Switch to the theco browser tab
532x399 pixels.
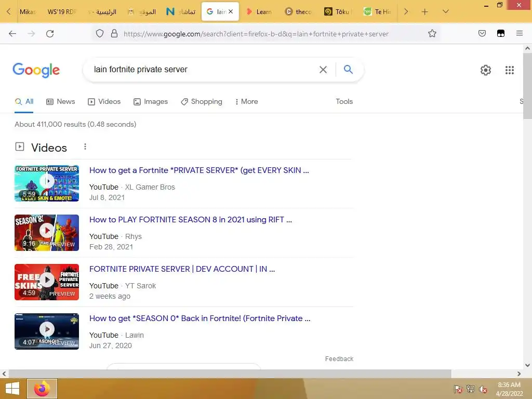tap(299, 12)
